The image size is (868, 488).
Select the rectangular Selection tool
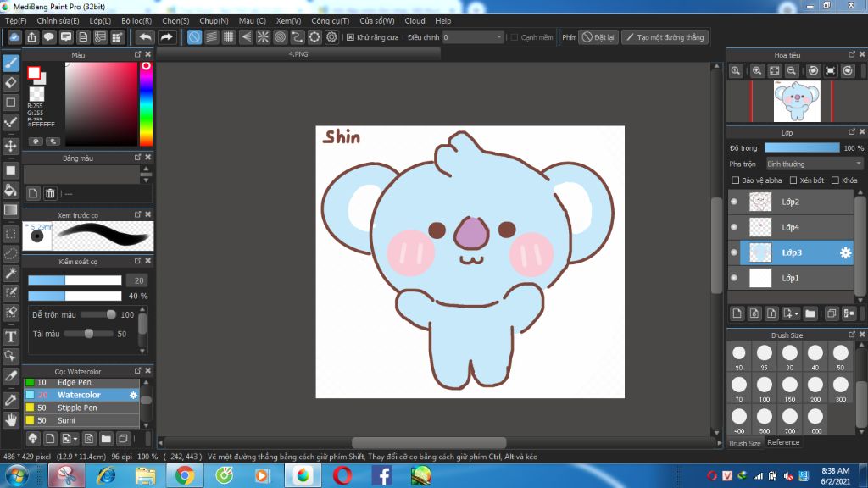click(x=11, y=234)
